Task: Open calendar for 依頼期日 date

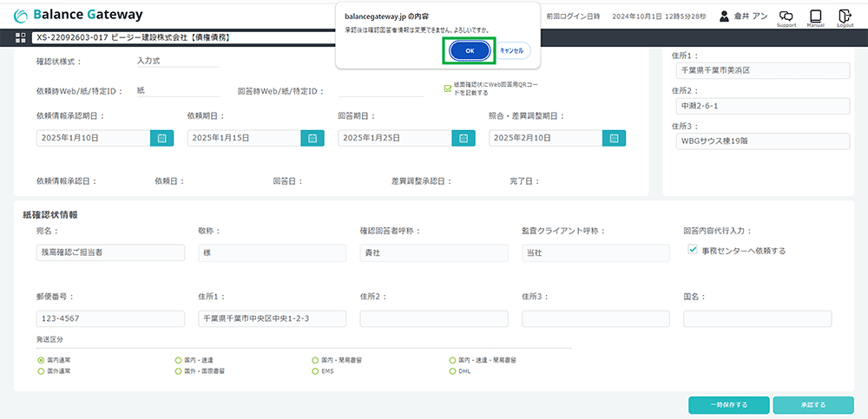Action: (312, 137)
